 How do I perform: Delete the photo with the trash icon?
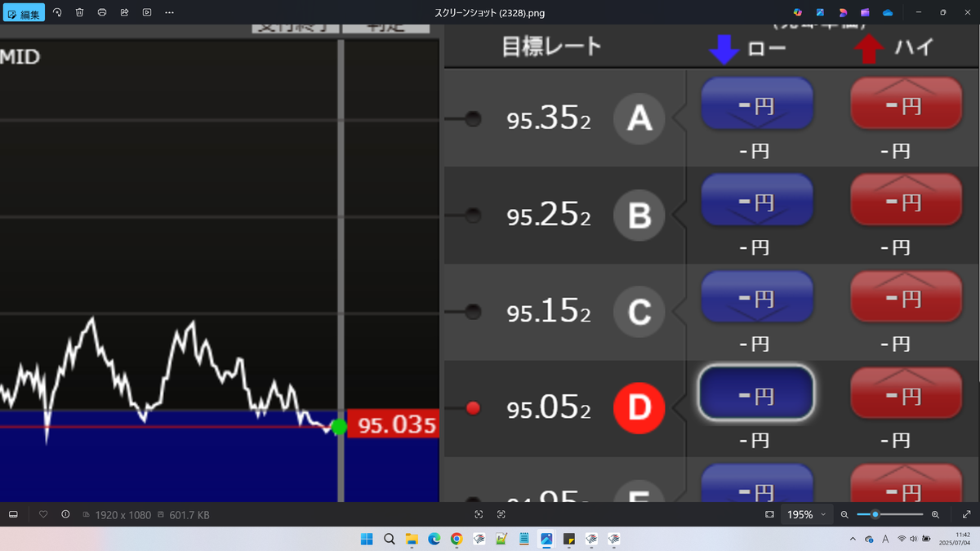[x=79, y=13]
